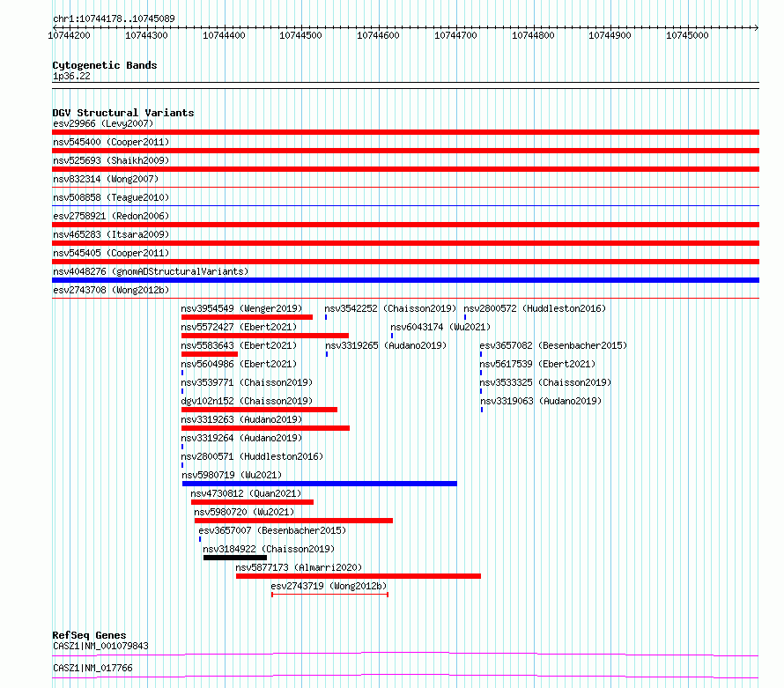Click the 10744200 ruler position
The height and width of the screenshot is (688, 784).
[69, 35]
